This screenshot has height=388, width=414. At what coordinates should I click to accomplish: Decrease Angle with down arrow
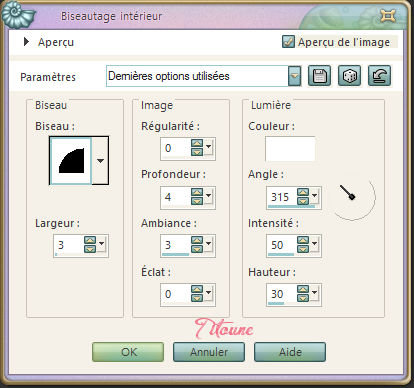(303, 201)
